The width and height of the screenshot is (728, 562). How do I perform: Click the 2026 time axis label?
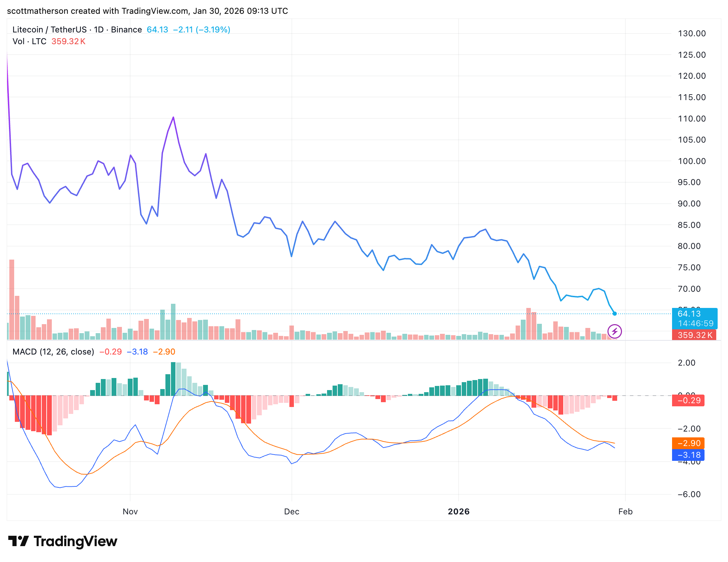(459, 512)
